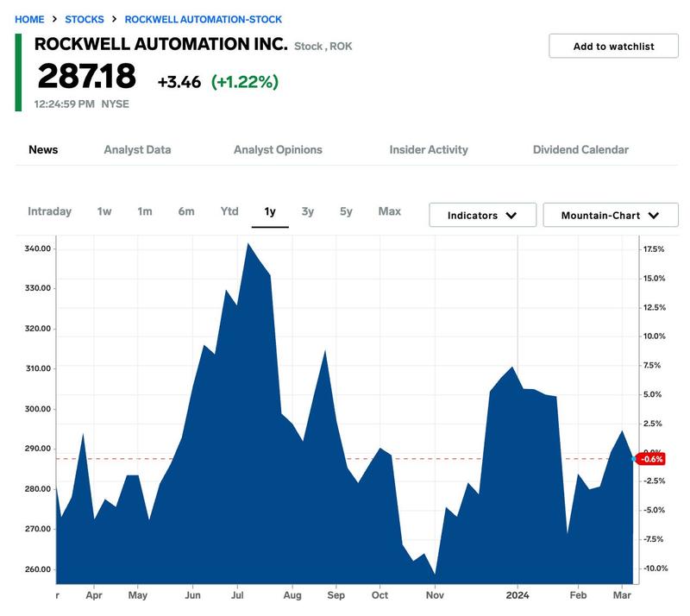Click the 2024 label on time axis

(x=517, y=595)
